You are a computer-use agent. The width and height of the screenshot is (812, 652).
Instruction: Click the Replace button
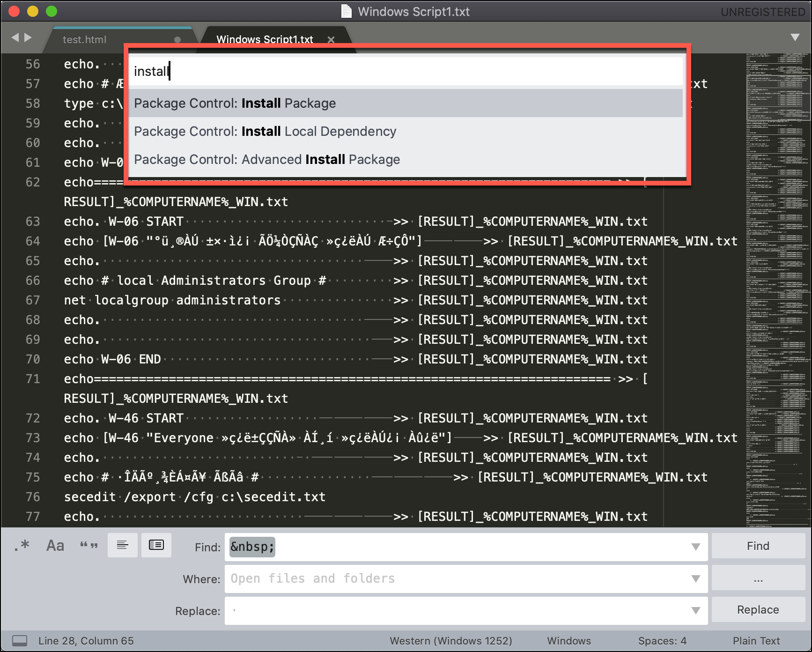(758, 610)
